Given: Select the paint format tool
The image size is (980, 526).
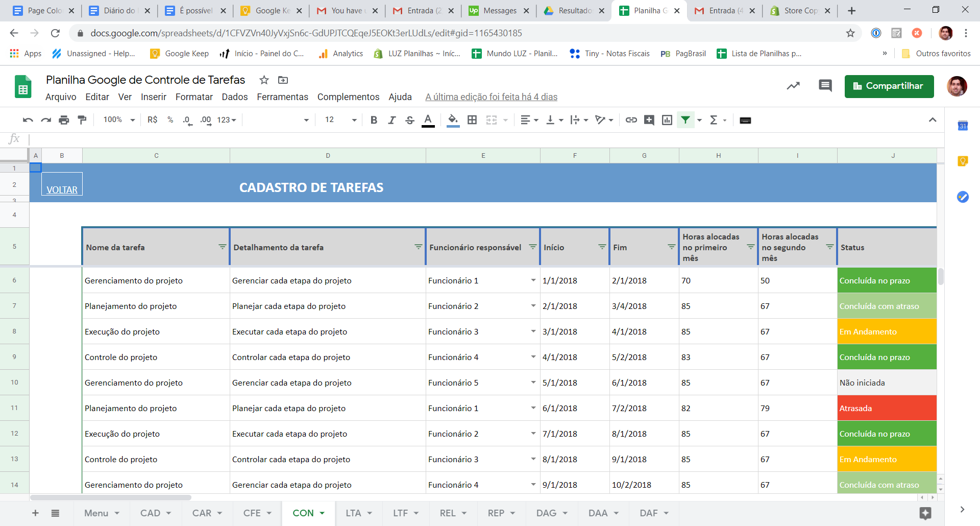Looking at the screenshot, I should coord(82,120).
